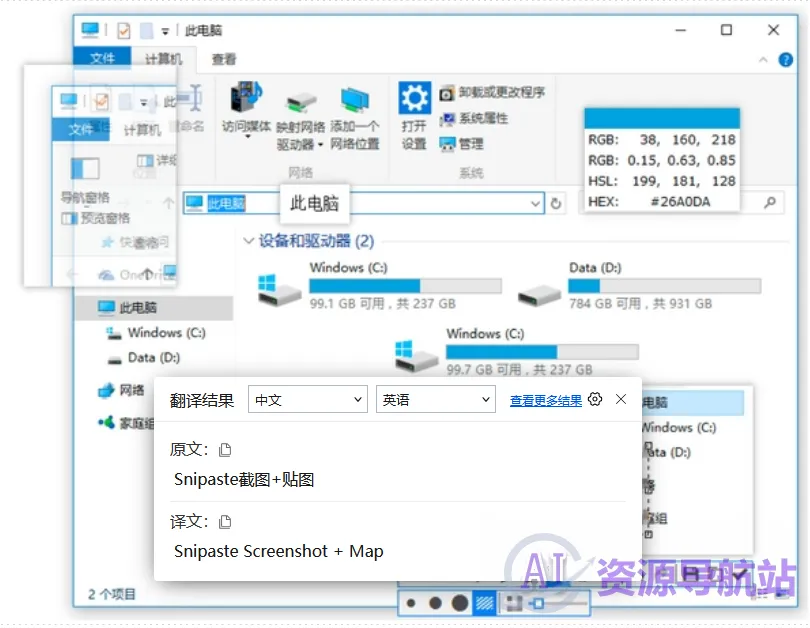This screenshot has width=810, height=628.
Task: Click the Snipaste toolbar slider handle
Action: tap(538, 603)
